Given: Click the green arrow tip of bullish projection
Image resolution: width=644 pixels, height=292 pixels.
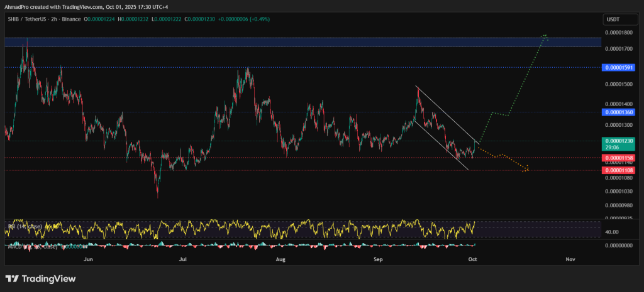Looking at the screenshot, I should [545, 35].
